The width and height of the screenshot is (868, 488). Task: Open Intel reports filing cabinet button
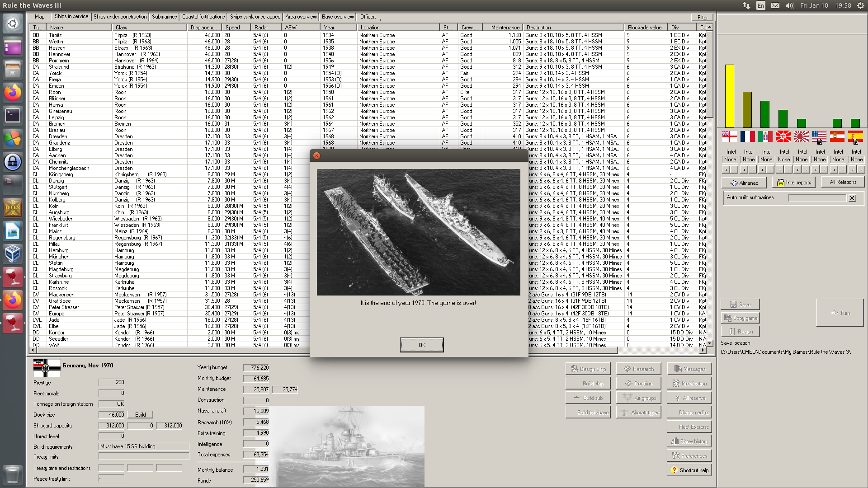(x=793, y=183)
